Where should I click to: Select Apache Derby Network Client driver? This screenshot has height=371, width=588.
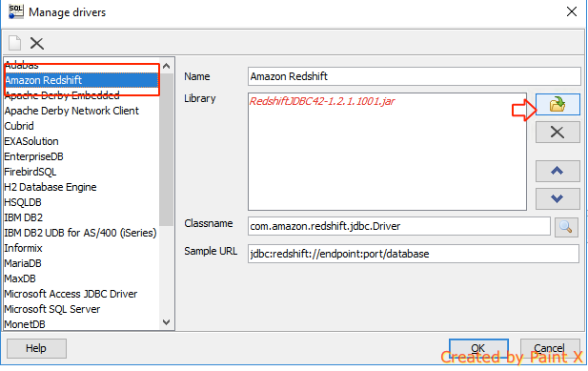pyautogui.click(x=81, y=111)
